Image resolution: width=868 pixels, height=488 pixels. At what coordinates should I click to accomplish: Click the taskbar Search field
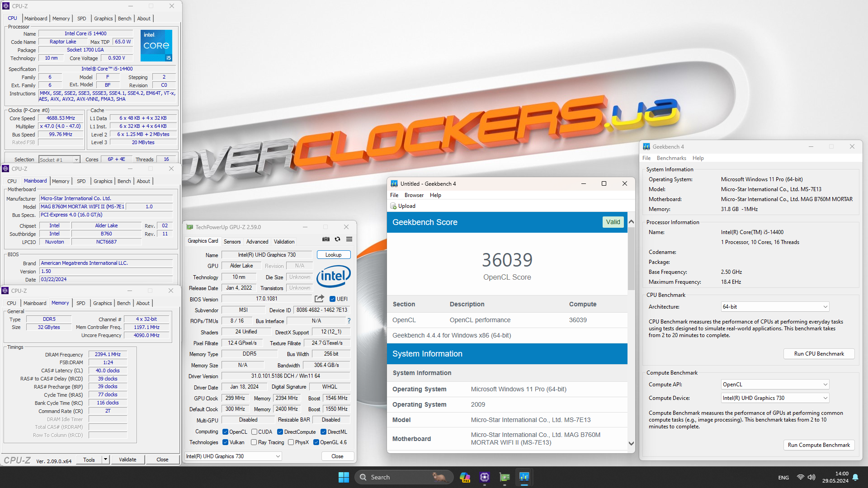point(404,477)
